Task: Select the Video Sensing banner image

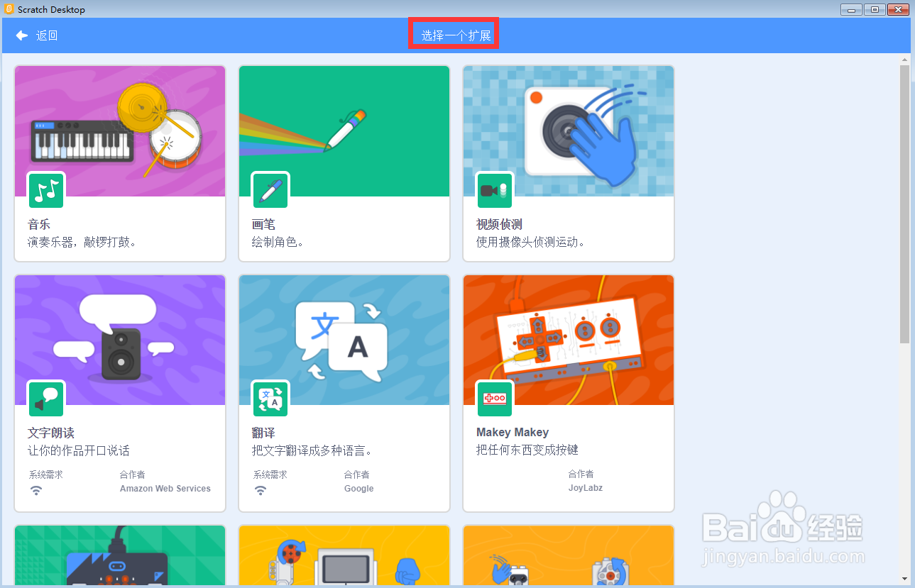Action: pyautogui.click(x=569, y=131)
